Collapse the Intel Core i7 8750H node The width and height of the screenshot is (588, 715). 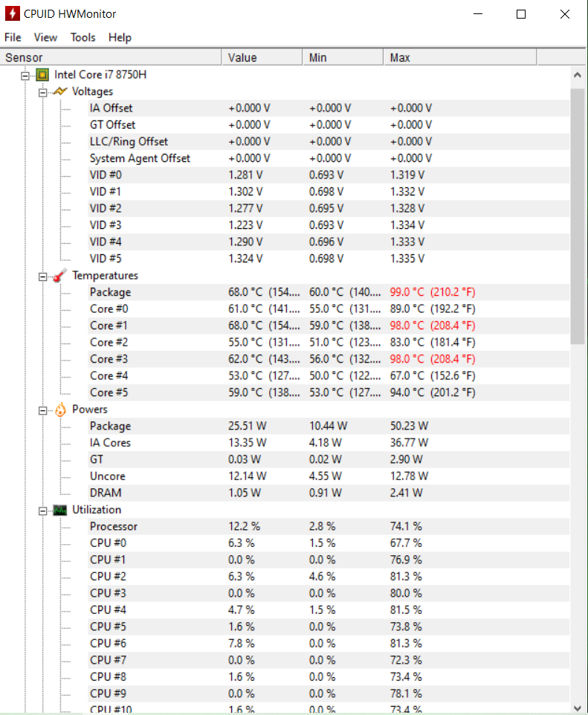click(x=25, y=74)
